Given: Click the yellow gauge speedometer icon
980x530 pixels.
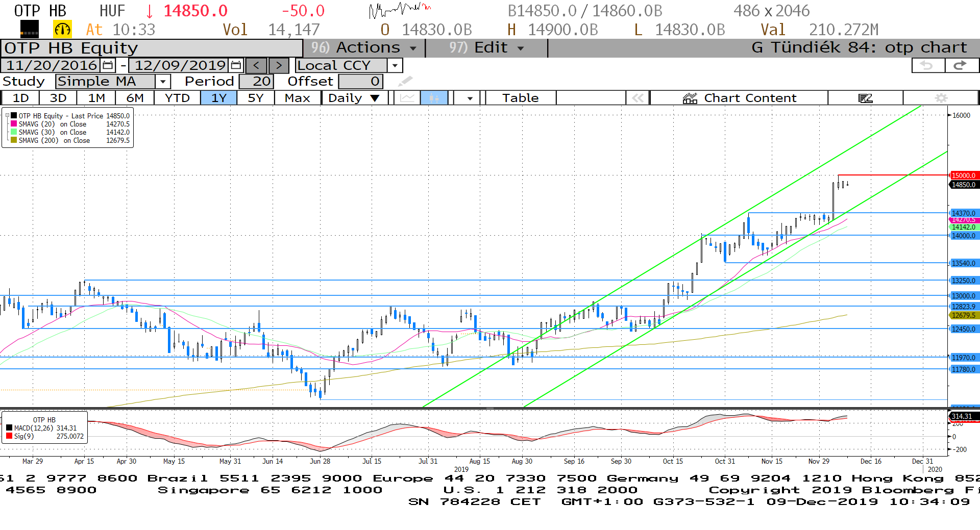Looking at the screenshot, I should 62,30.
